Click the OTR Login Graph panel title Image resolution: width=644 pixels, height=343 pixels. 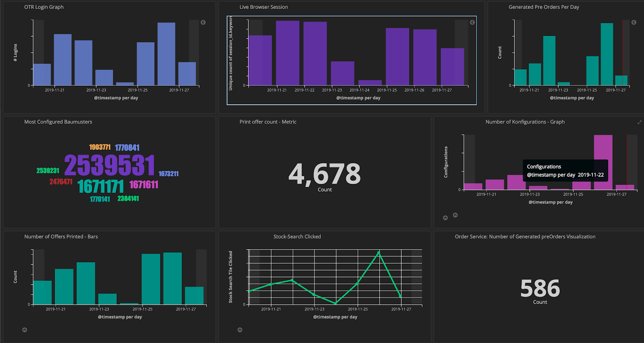[44, 7]
